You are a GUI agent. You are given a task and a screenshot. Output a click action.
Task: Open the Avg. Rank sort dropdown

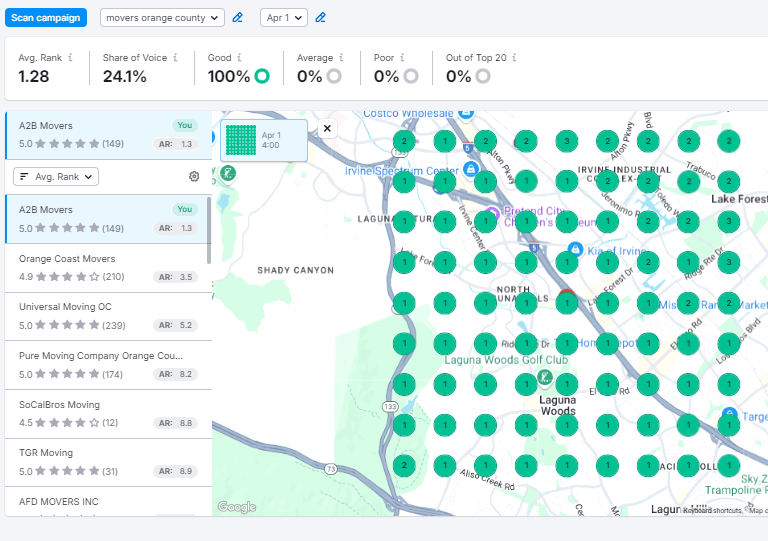pos(56,177)
